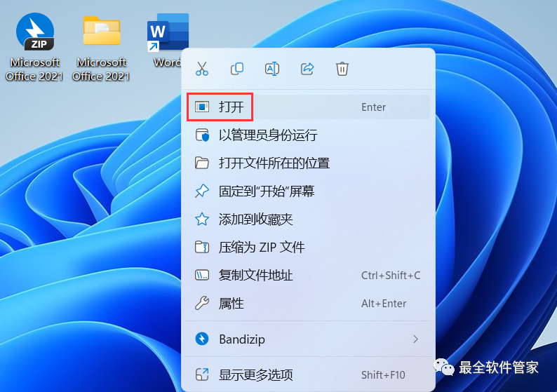Screen dimensions: 557x392
Task: Click the Shift+F10 shortcut text
Action: (383, 374)
